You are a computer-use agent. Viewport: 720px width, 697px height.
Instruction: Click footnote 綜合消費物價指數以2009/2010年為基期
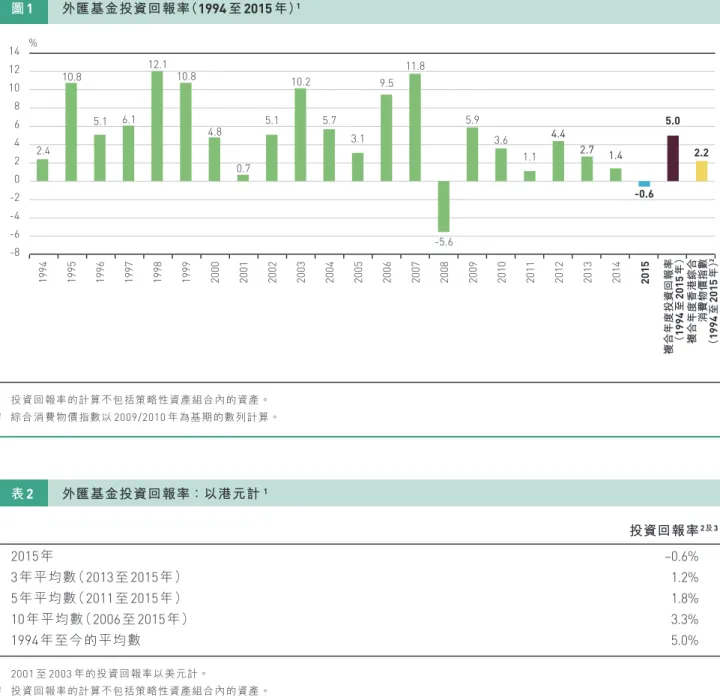(144, 417)
